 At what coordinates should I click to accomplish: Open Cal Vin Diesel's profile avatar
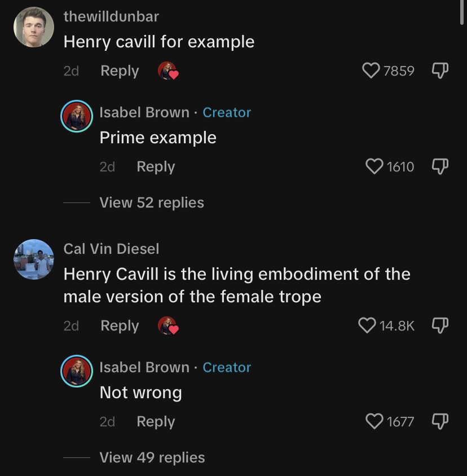(x=34, y=259)
